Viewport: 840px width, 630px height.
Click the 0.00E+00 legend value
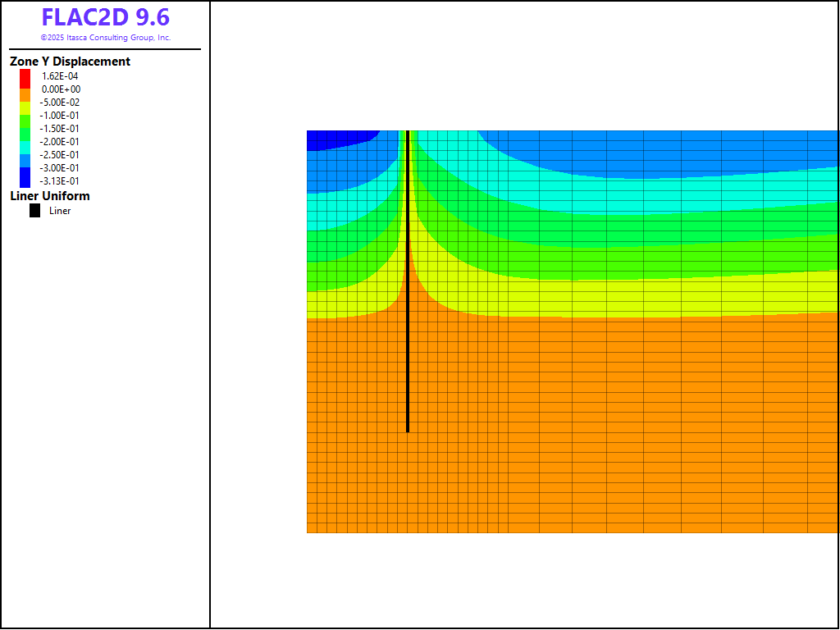click(61, 89)
